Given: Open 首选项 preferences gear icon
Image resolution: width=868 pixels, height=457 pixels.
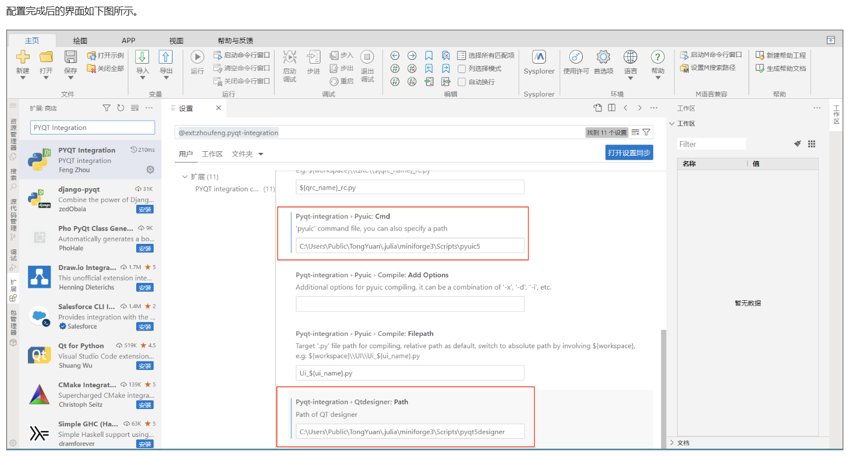Looking at the screenshot, I should 603,57.
